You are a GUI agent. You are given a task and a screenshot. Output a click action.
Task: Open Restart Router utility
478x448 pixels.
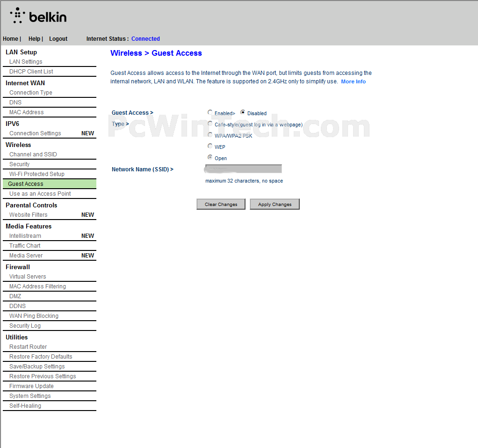[28, 347]
